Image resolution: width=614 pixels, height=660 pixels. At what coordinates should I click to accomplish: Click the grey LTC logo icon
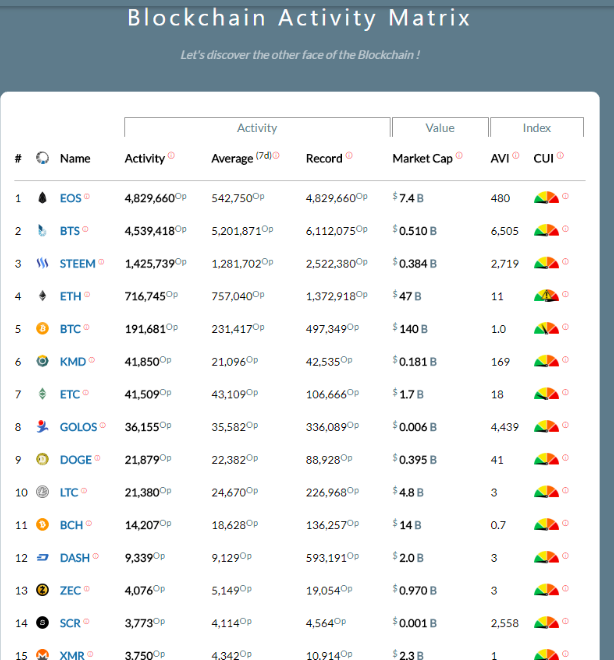(42, 492)
